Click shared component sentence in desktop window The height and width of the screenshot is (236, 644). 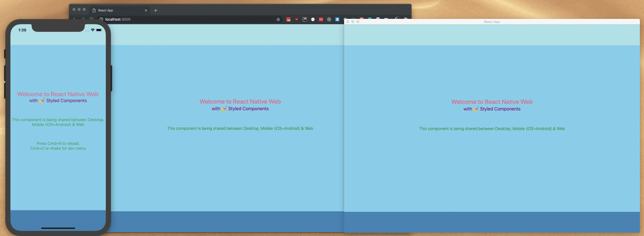pos(492,129)
